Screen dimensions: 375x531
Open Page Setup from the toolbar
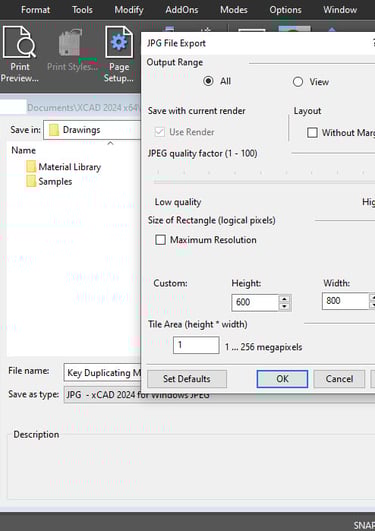tap(119, 54)
